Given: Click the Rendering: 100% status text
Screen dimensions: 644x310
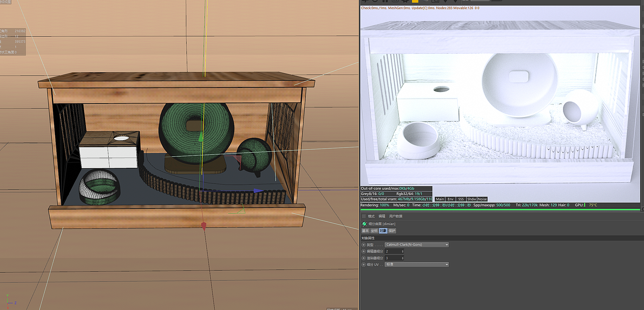Looking at the screenshot, I should [375, 205].
